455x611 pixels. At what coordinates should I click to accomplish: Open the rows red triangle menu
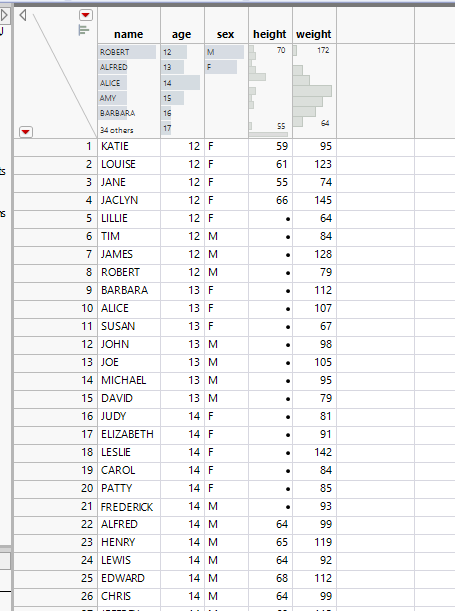[26, 132]
